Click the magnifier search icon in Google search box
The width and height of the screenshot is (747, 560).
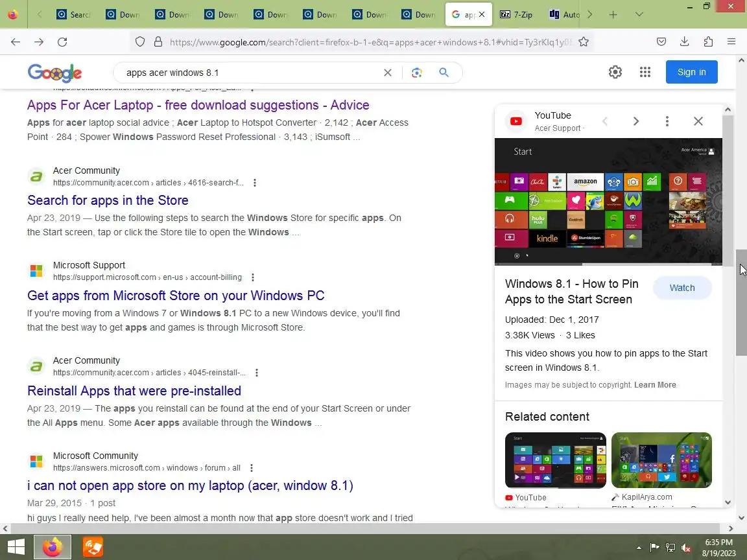point(444,73)
